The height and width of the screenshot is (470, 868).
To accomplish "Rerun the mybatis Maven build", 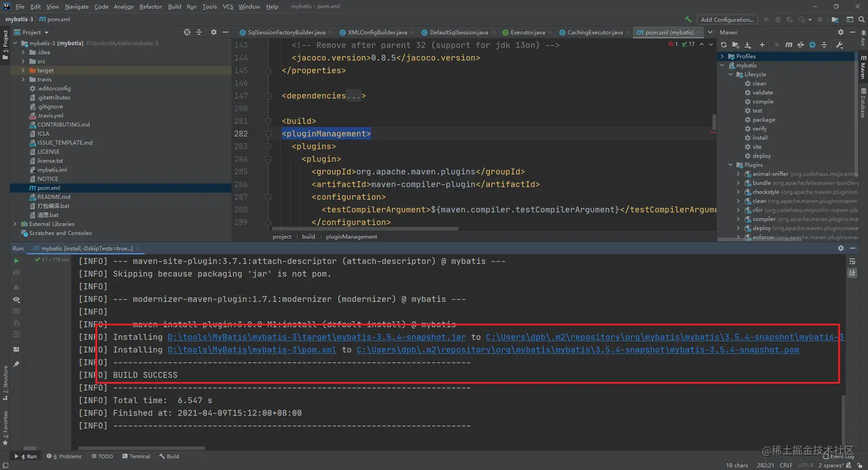I will (16, 261).
